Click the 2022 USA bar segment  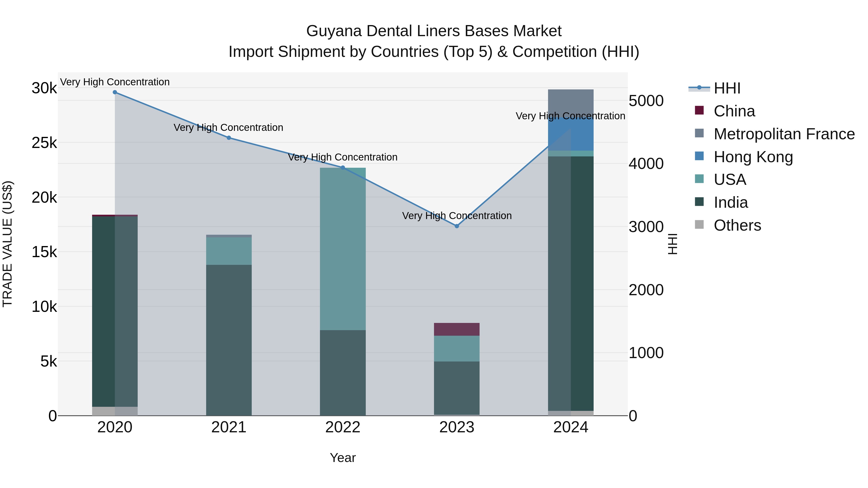343,249
